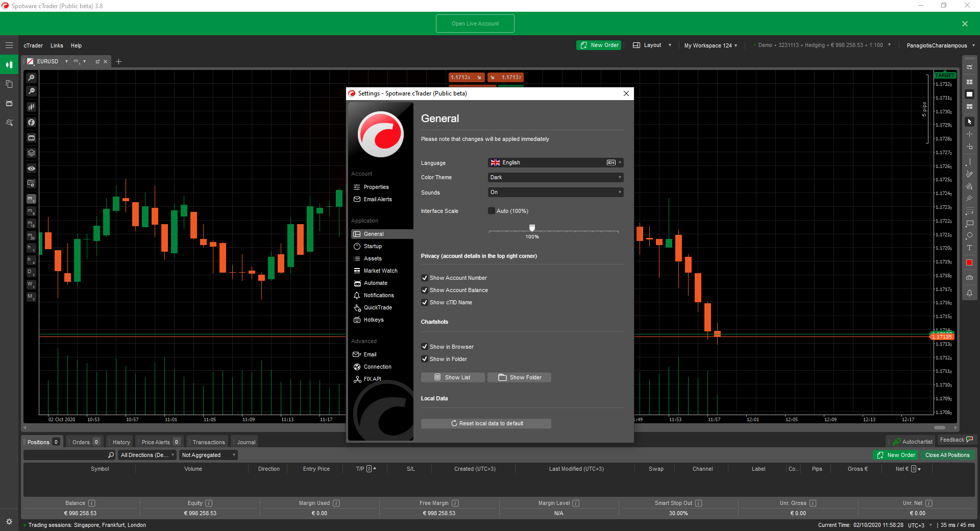Add a new chart tab with plus

coord(118,62)
